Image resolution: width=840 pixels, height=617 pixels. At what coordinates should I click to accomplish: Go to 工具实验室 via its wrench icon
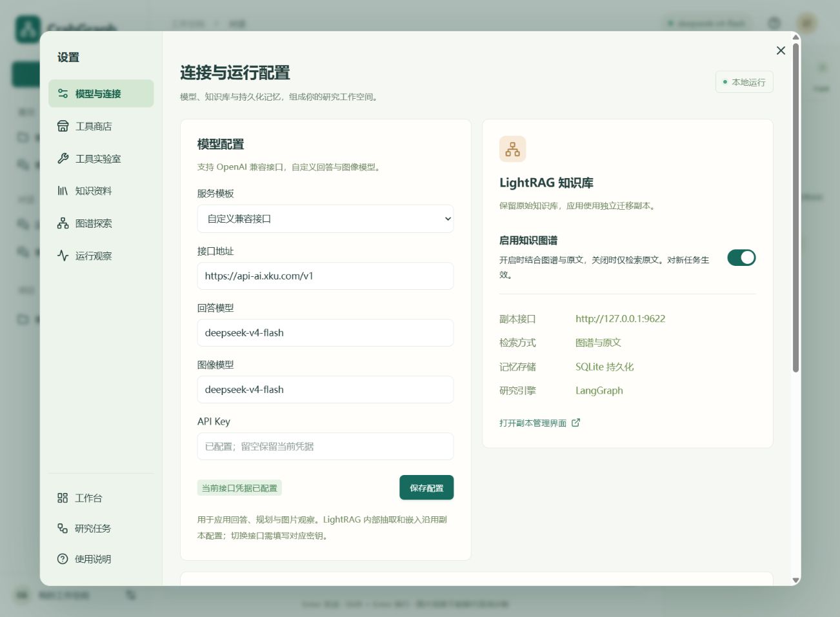(x=63, y=159)
